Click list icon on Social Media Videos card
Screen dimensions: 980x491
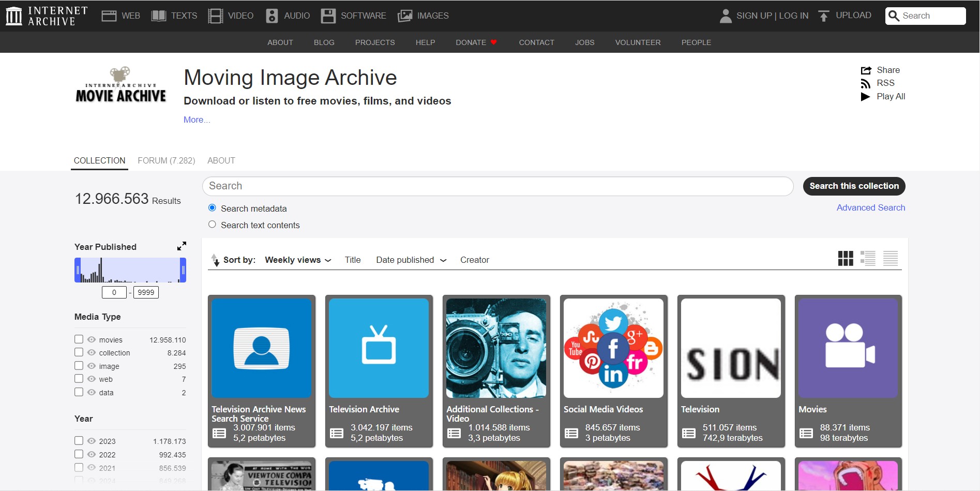571,433
